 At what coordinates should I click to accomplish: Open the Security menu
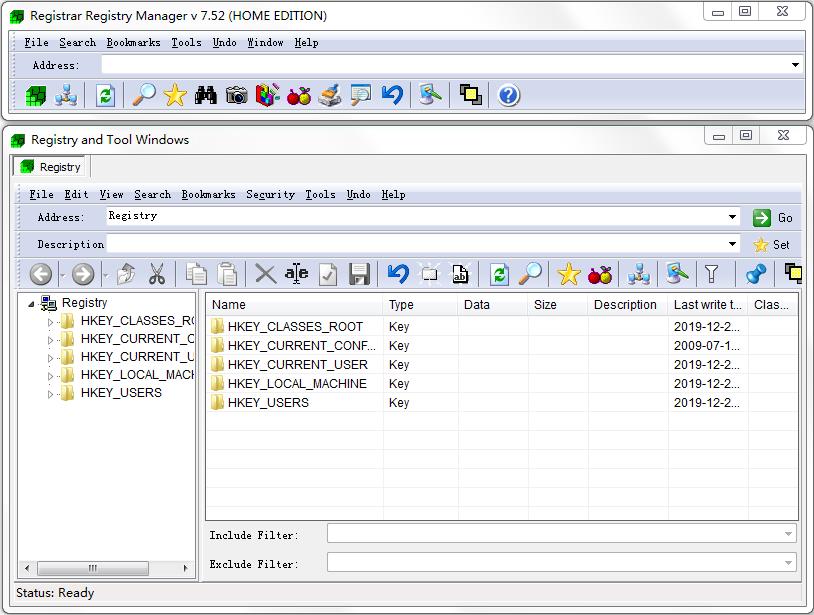[270, 195]
